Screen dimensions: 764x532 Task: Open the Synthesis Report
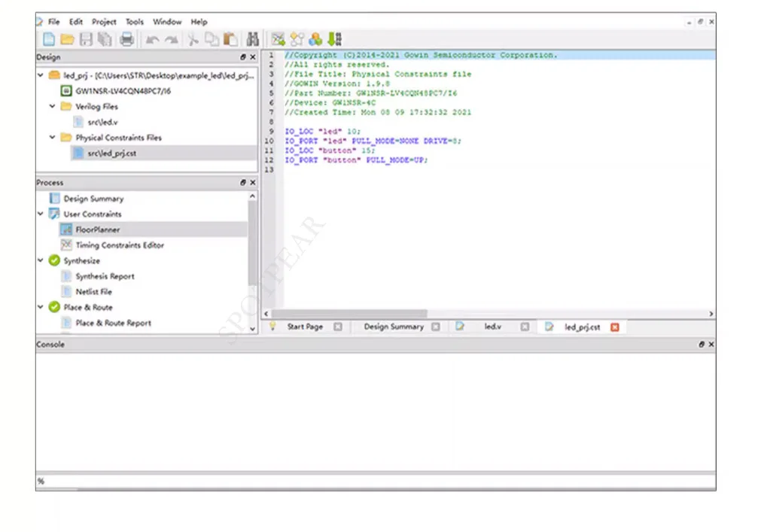(x=105, y=276)
